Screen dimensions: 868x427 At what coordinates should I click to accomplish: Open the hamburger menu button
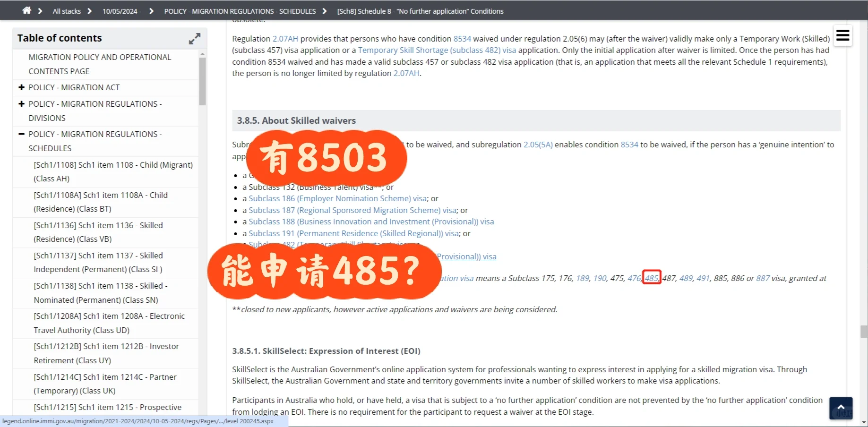point(842,35)
